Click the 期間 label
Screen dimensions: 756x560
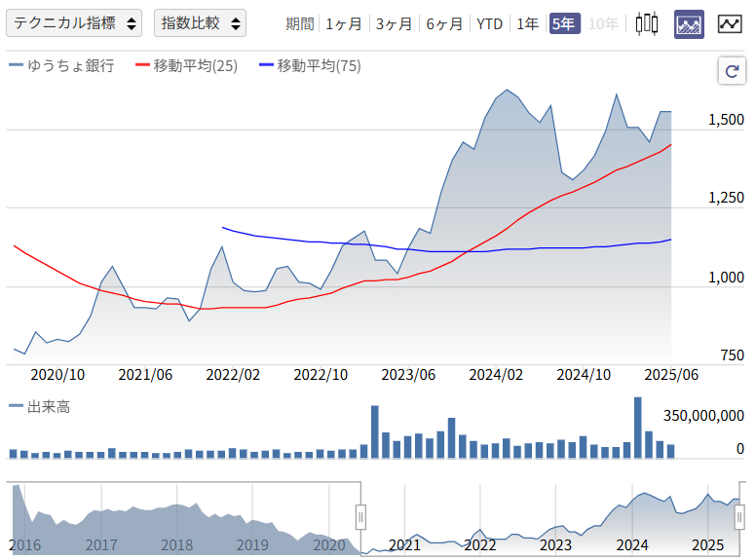[x=299, y=23]
